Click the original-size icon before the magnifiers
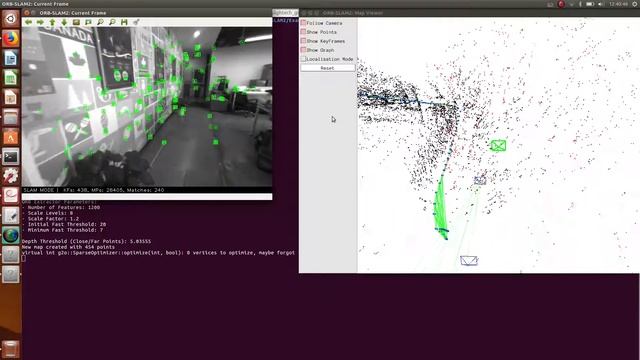640x360 pixels. 88,22
